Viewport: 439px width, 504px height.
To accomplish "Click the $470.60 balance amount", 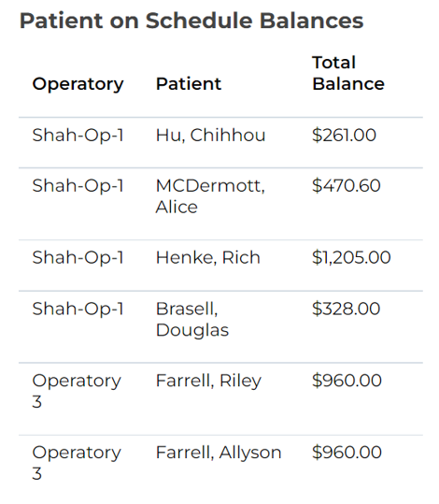I will coord(347,185).
